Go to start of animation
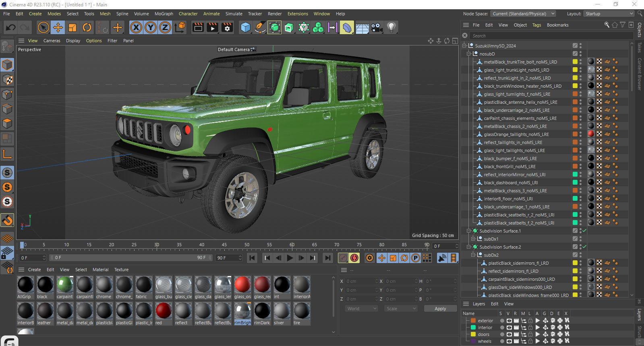 [x=252, y=258]
